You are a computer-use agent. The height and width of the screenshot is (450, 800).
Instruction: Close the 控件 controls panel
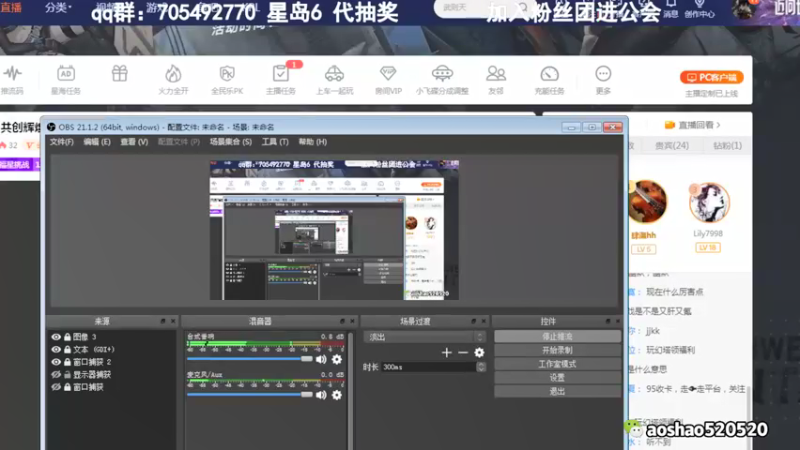(617, 321)
